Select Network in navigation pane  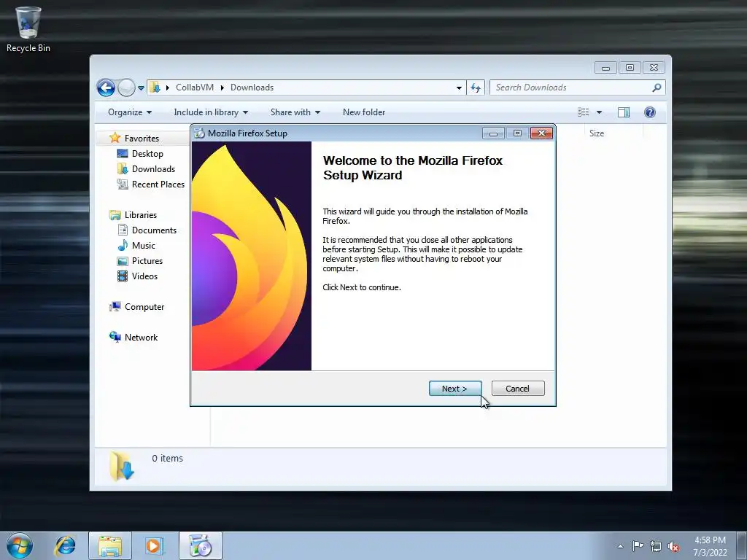coord(141,338)
